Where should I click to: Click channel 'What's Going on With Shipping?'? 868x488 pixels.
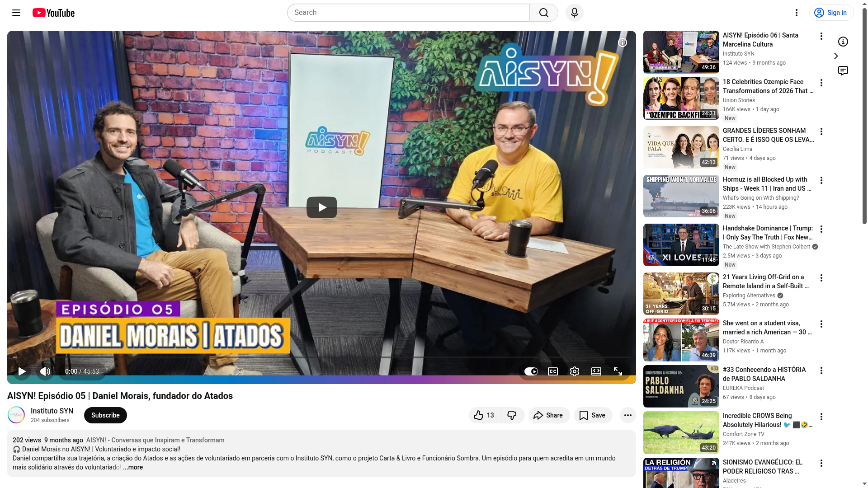[x=761, y=198]
